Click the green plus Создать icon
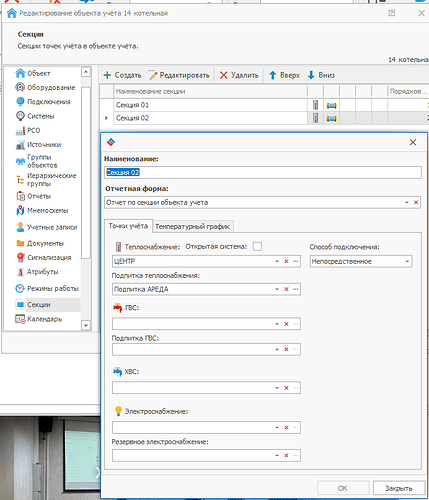This screenshot has width=429, height=500. (x=107, y=75)
